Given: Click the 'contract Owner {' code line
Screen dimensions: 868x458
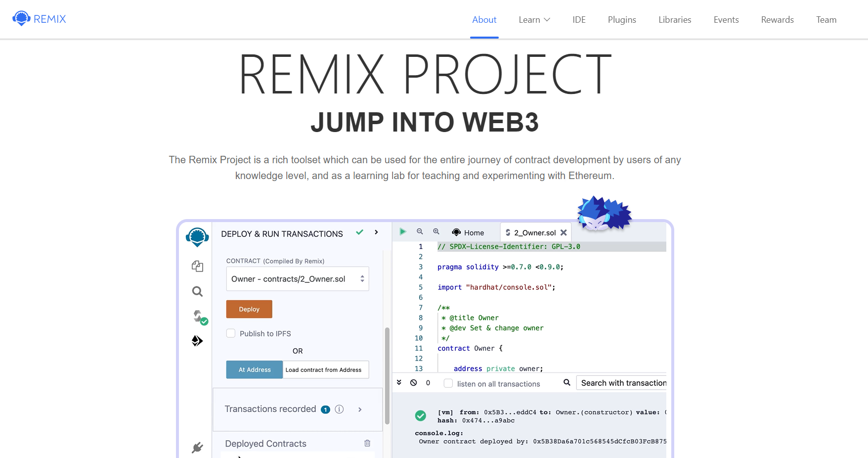Looking at the screenshot, I should 470,348.
